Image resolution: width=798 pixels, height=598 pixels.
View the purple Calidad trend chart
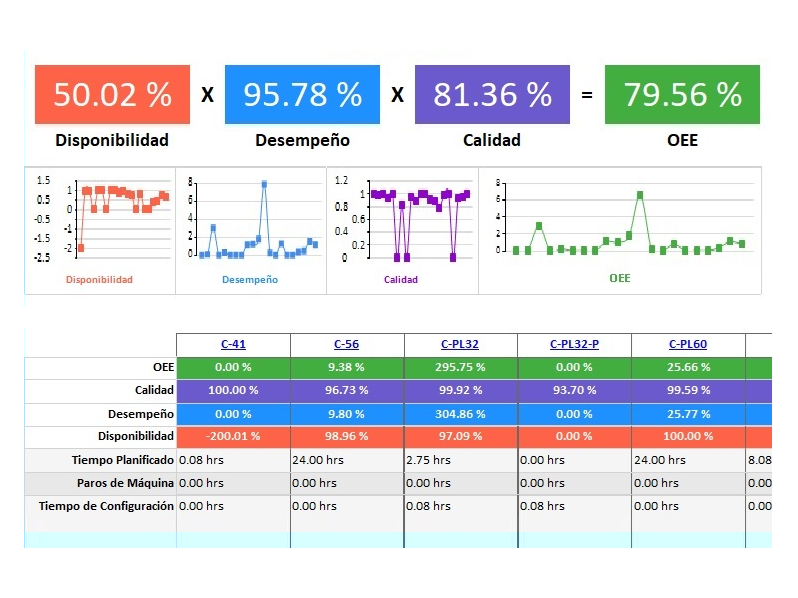tap(402, 229)
